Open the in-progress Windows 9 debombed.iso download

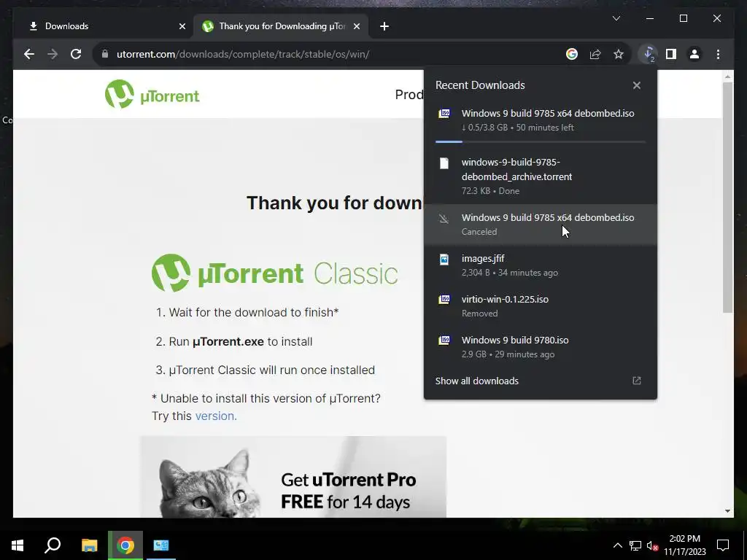541,120
